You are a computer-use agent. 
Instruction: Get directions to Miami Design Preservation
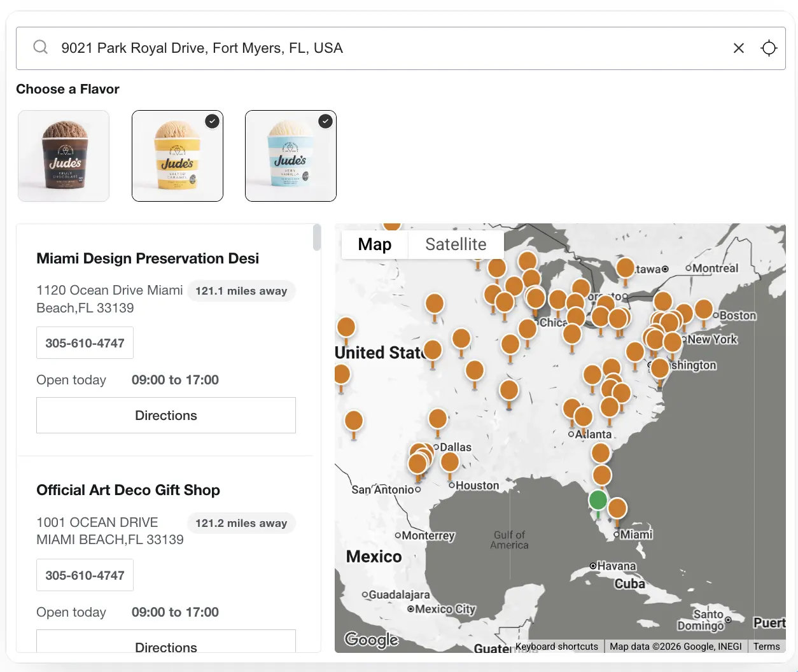[x=166, y=416]
